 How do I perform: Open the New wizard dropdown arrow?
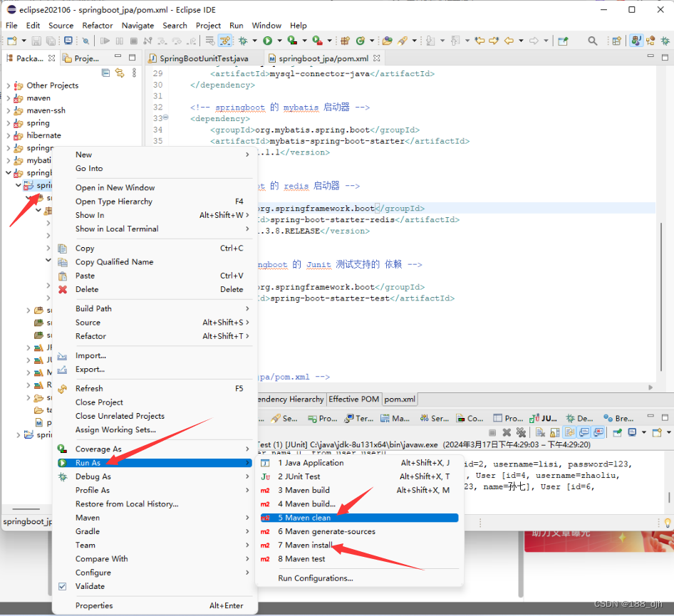coord(24,41)
